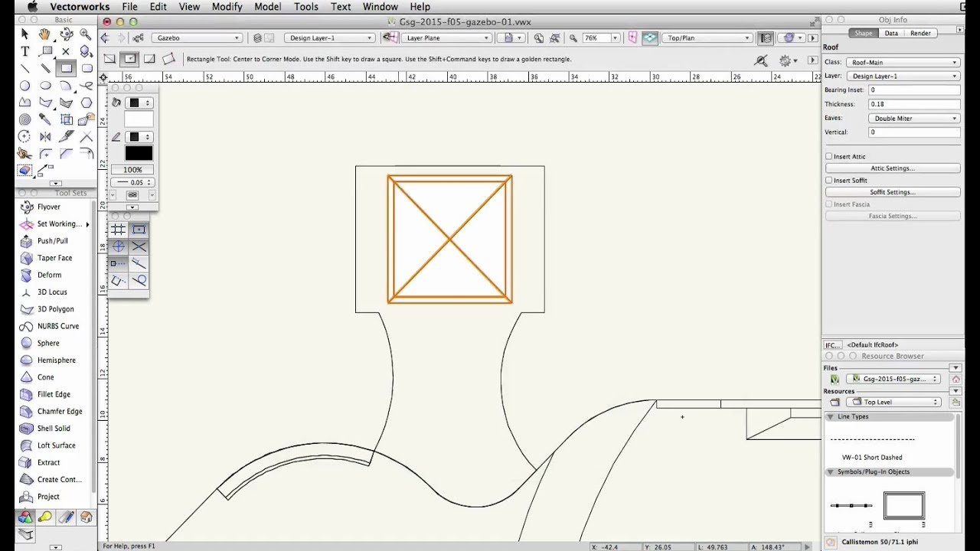The image size is (980, 551).
Task: Switch to the Visualization tool set
Action: click(45, 517)
